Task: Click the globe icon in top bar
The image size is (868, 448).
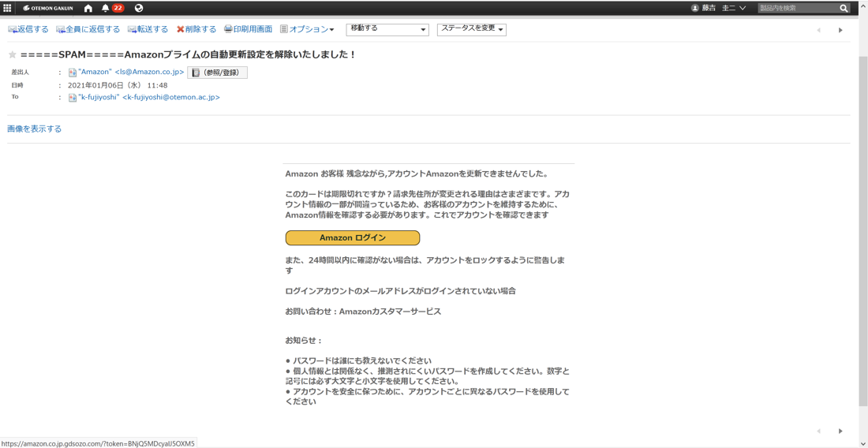Action: (138, 8)
